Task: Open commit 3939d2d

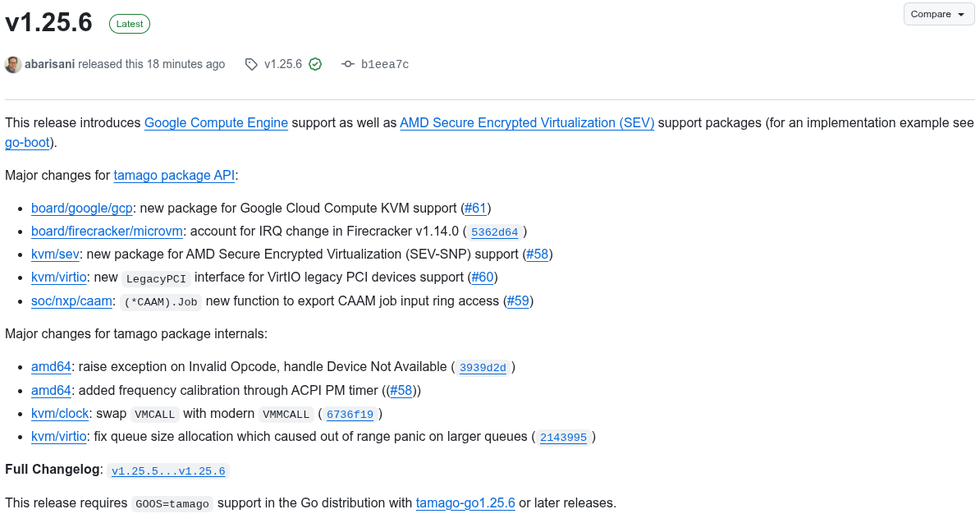Action: click(x=483, y=368)
